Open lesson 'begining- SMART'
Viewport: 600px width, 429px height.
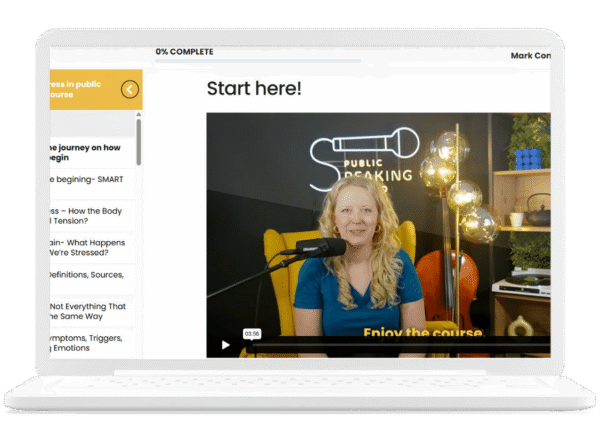[x=92, y=184]
